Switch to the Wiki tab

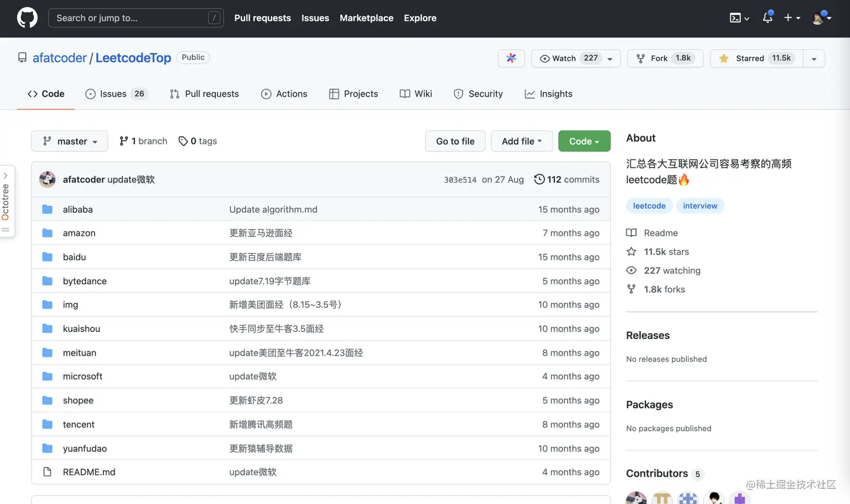click(x=416, y=94)
